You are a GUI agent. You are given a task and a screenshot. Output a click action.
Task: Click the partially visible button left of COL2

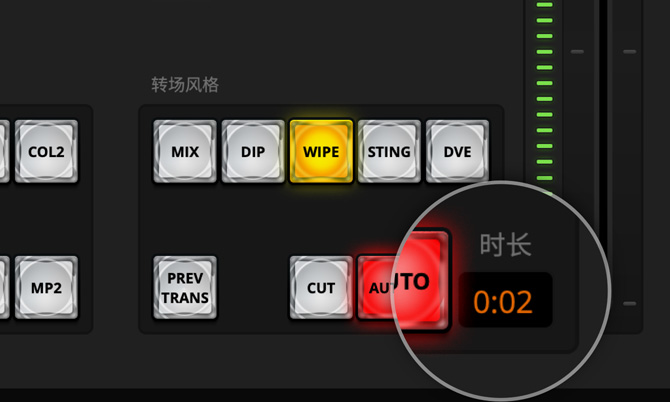[4, 151]
